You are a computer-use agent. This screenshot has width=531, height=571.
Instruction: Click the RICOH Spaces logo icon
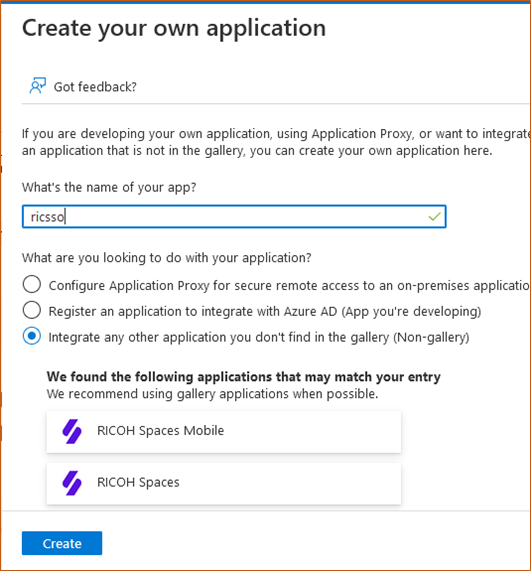[x=72, y=483]
